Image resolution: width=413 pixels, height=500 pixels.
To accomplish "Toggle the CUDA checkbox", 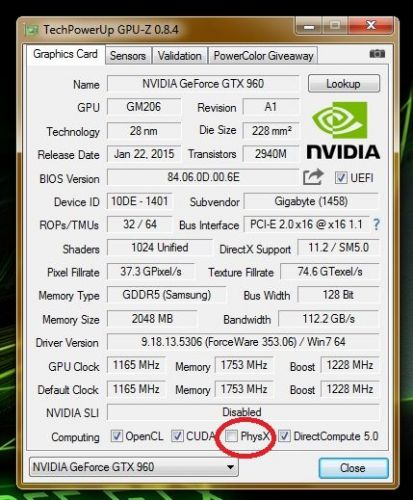I will click(x=177, y=436).
